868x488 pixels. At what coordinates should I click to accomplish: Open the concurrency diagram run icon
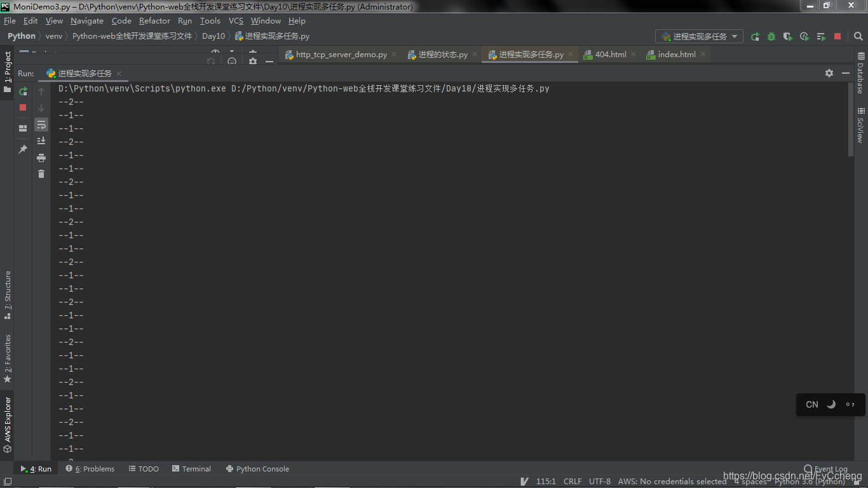point(821,37)
